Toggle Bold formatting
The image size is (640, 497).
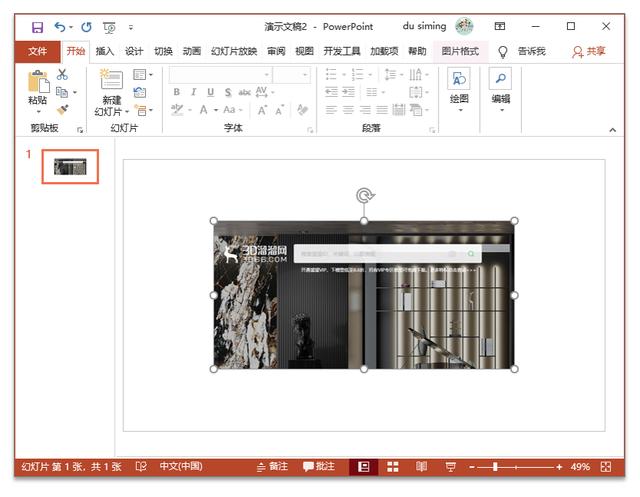click(176, 92)
